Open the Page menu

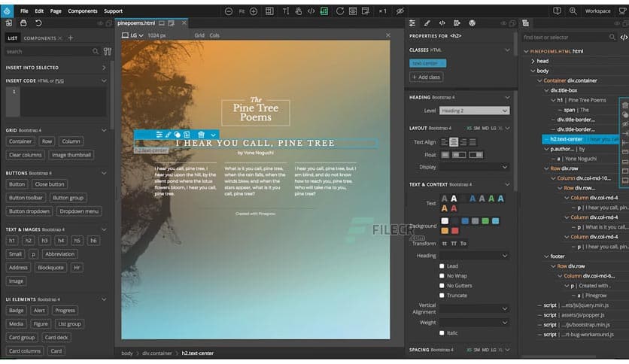click(x=56, y=11)
